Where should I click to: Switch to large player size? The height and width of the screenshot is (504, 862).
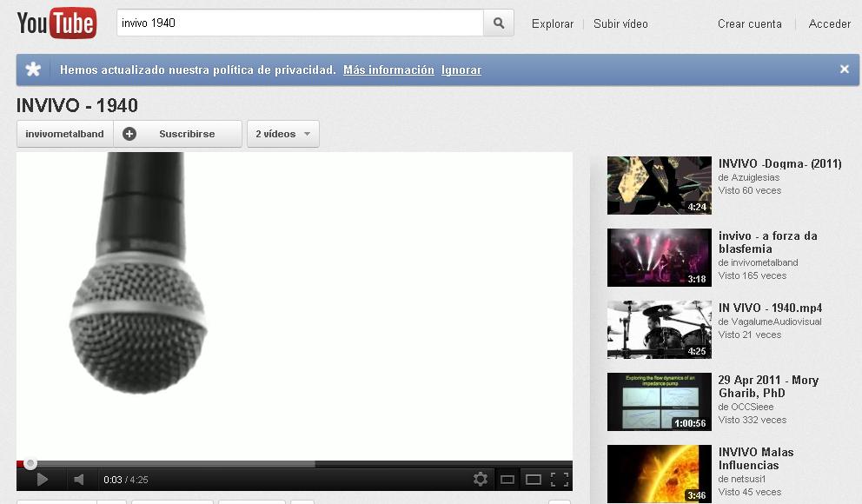pyautogui.click(x=534, y=479)
